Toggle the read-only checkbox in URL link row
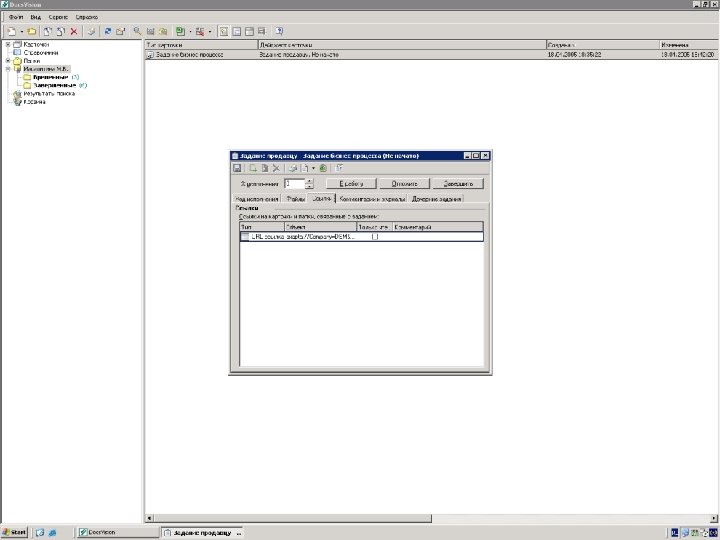The image size is (720, 540). coord(375,236)
